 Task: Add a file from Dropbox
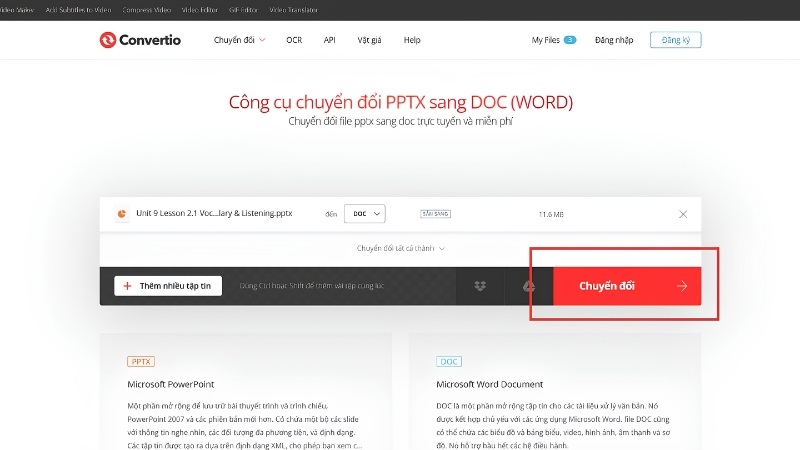(x=480, y=286)
